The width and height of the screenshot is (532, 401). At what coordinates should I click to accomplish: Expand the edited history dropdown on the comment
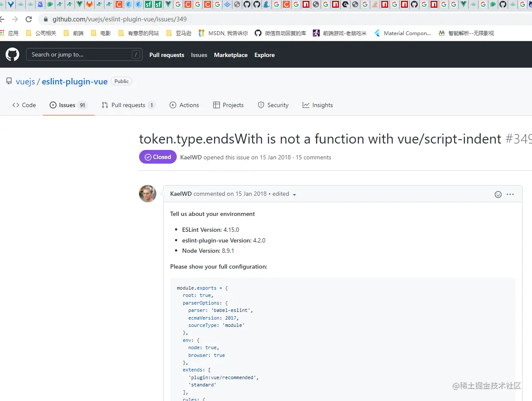pos(294,195)
